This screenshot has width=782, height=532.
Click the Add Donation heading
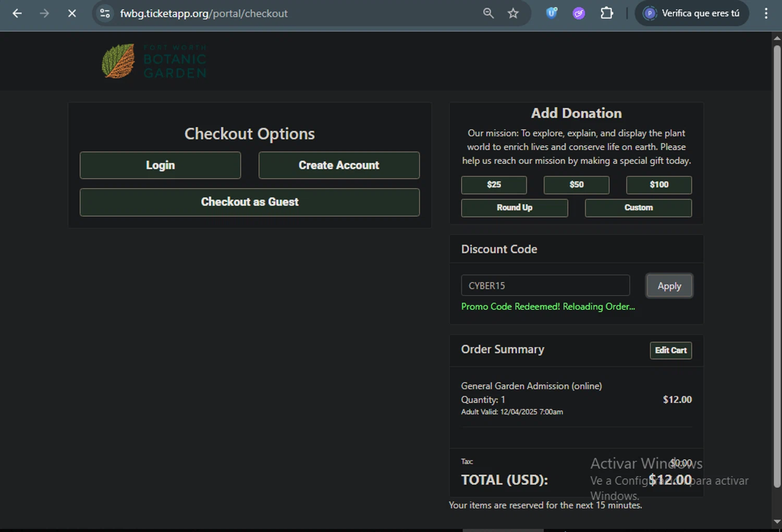click(x=576, y=113)
